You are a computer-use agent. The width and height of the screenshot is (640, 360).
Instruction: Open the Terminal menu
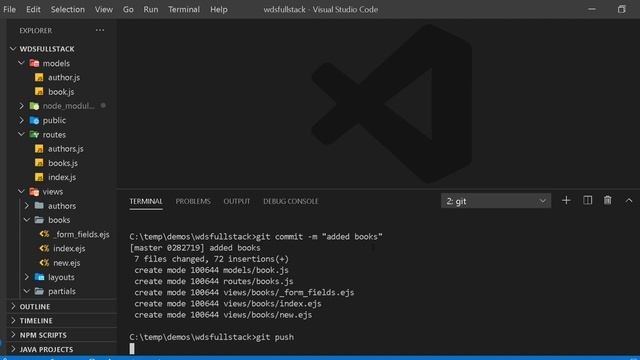tap(184, 9)
